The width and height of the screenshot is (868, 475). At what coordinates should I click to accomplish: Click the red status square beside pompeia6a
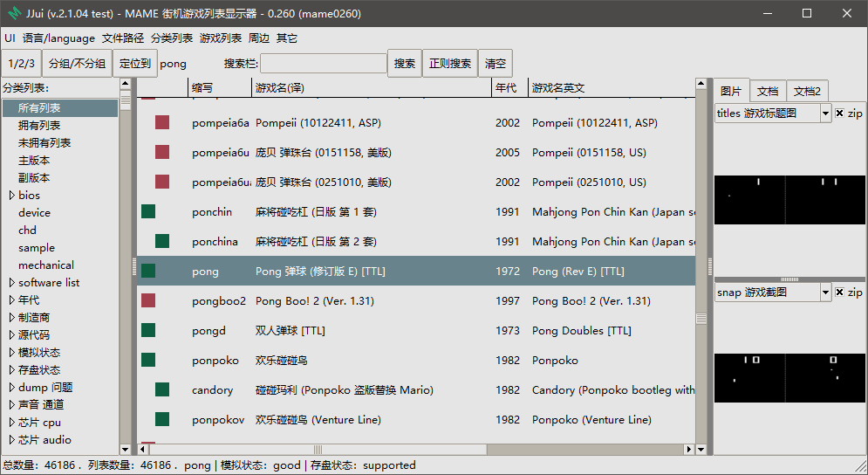click(x=162, y=122)
